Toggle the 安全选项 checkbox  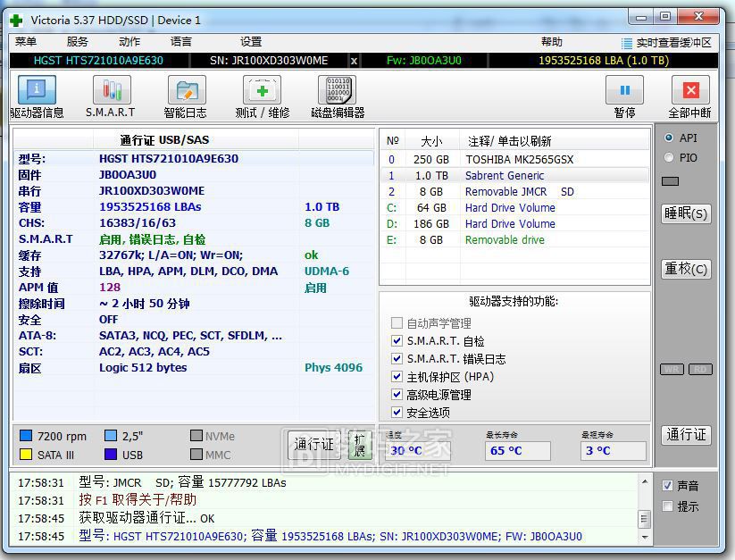[397, 412]
